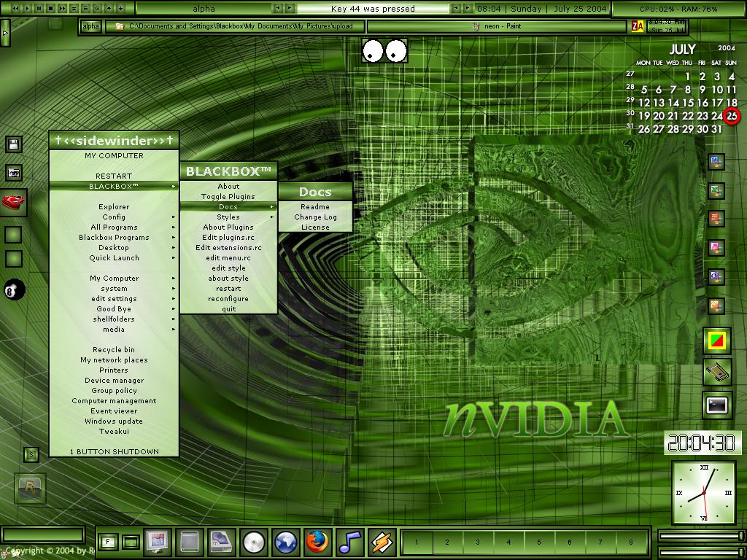Image resolution: width=747 pixels, height=560 pixels.
Task: Choose reconfigure in the BLACKBOX menu
Action: point(228,298)
